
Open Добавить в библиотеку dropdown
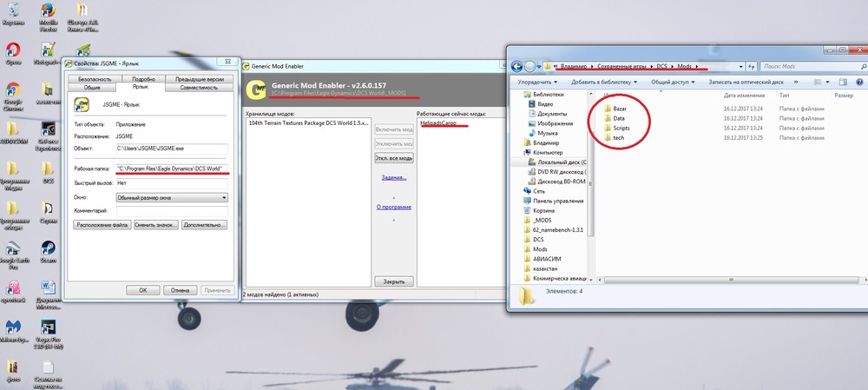coord(604,82)
